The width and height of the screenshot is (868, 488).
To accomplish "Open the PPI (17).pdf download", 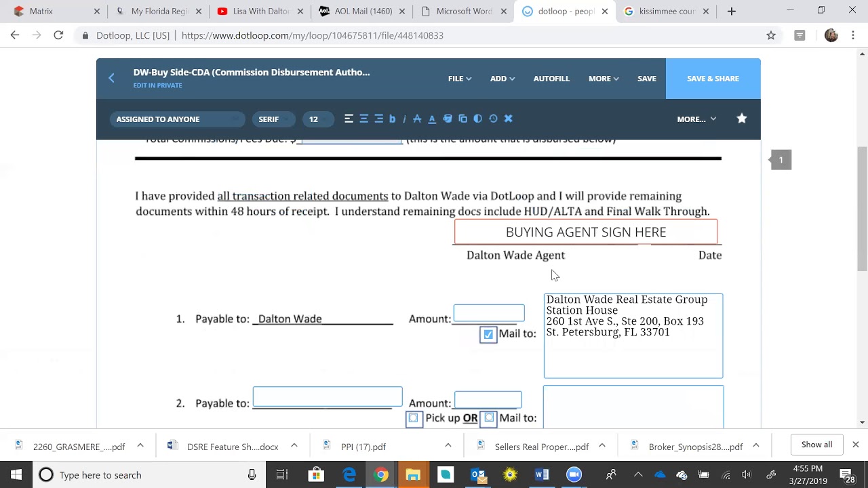I will 363,447.
